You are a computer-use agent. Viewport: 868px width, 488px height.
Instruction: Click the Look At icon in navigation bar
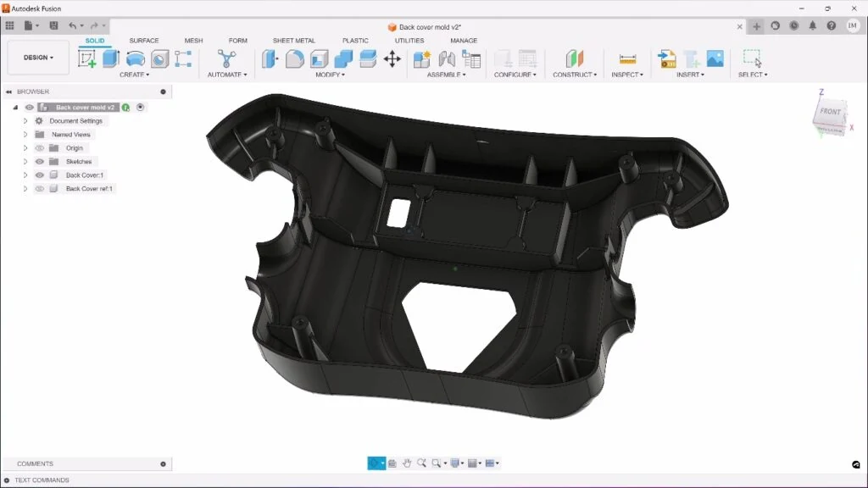click(x=392, y=463)
